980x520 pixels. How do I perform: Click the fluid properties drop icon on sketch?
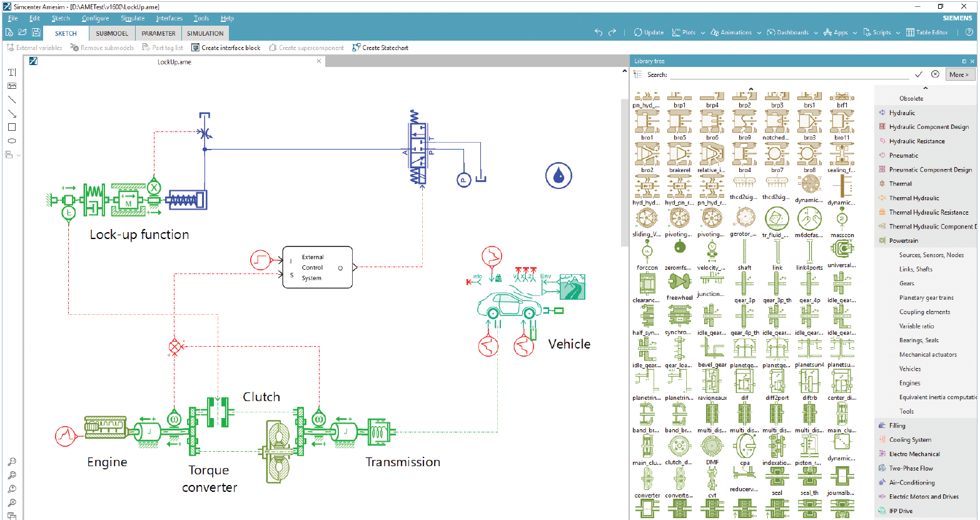pos(559,176)
